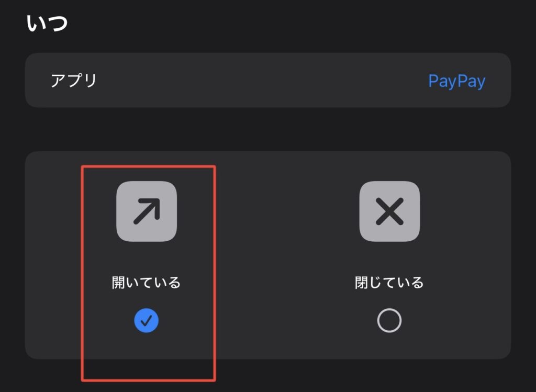536x392 pixels.
Task: Toggle the "is opened" trigger option
Action: [x=147, y=256]
